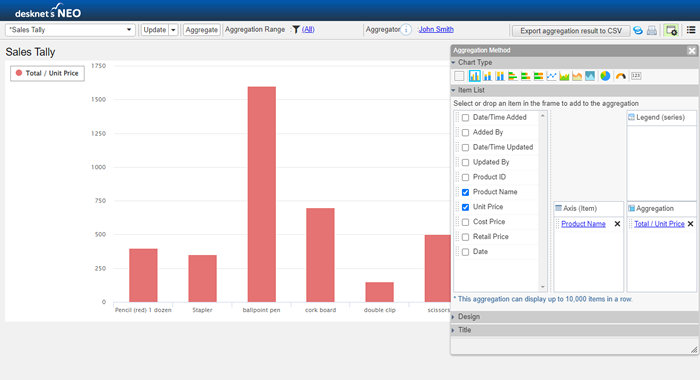Click the print icon in toolbar
700x380 pixels.
(x=652, y=30)
